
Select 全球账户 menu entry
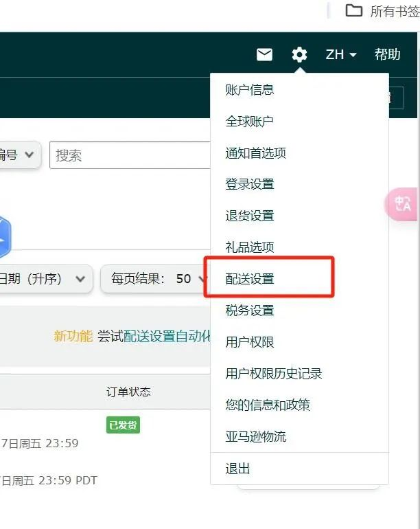(x=249, y=121)
